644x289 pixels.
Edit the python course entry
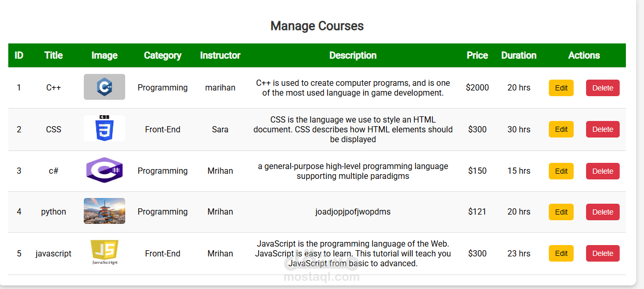click(561, 212)
